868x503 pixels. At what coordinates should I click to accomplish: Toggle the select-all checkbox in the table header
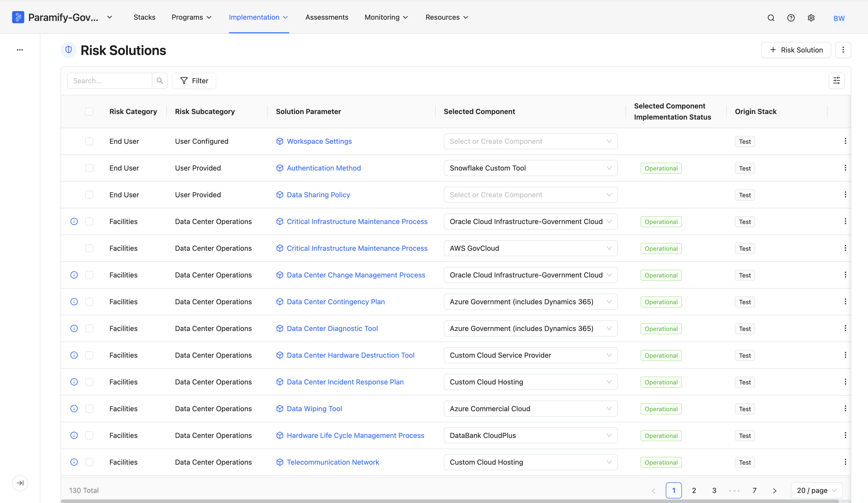click(x=89, y=111)
